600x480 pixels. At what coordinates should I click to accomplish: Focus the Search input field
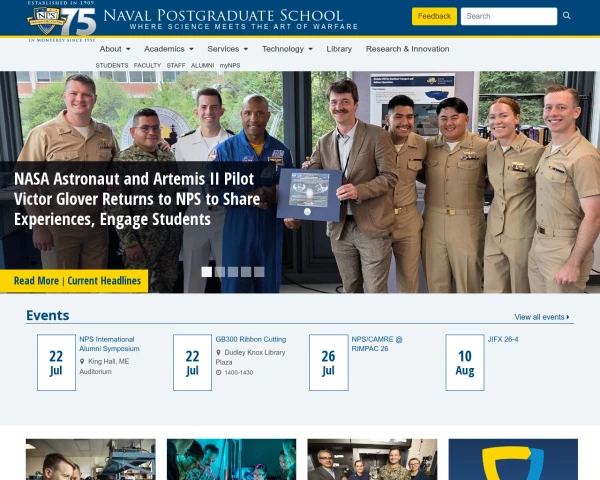[509, 16]
